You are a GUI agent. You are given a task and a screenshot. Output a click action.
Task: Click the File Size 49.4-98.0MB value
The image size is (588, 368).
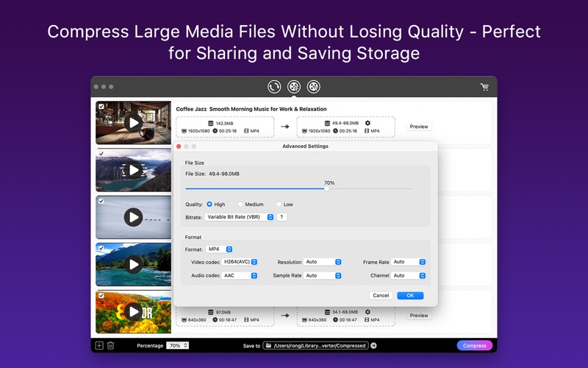(224, 174)
